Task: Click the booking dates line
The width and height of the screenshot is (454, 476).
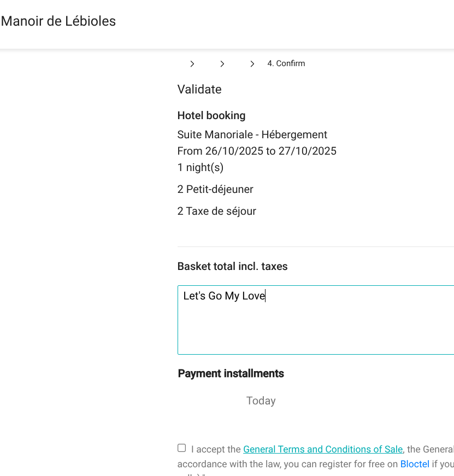Action: (257, 151)
